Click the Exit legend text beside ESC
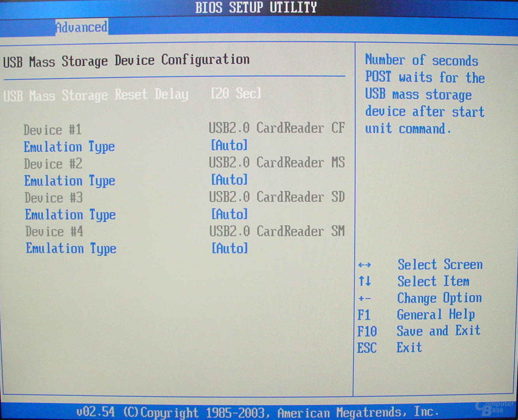This screenshot has height=420, width=518. pos(409,347)
